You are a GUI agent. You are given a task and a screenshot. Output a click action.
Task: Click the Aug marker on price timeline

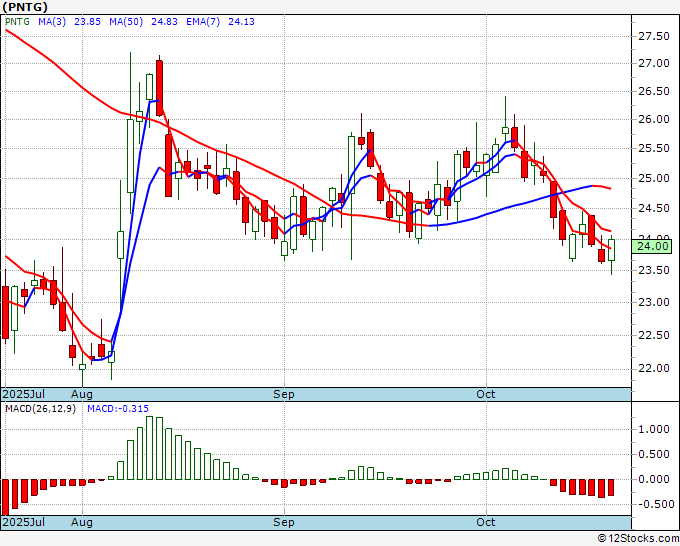coord(82,394)
